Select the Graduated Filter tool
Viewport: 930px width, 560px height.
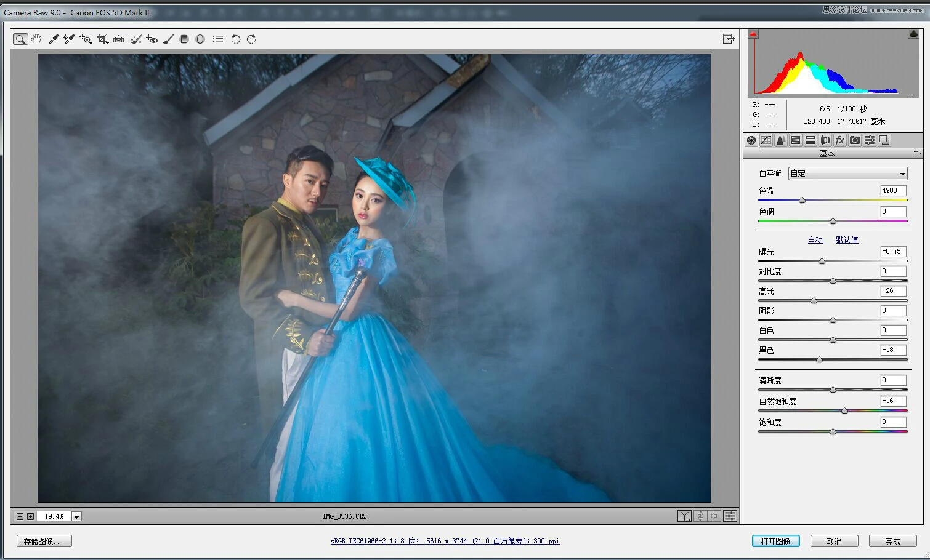(184, 39)
